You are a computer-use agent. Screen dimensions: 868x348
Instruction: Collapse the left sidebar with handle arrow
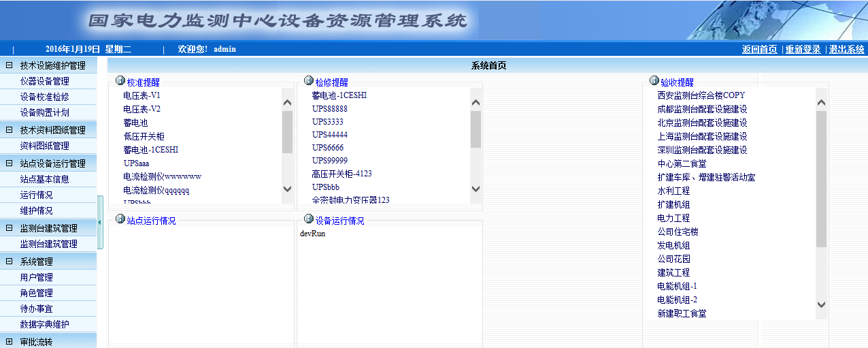[101, 223]
